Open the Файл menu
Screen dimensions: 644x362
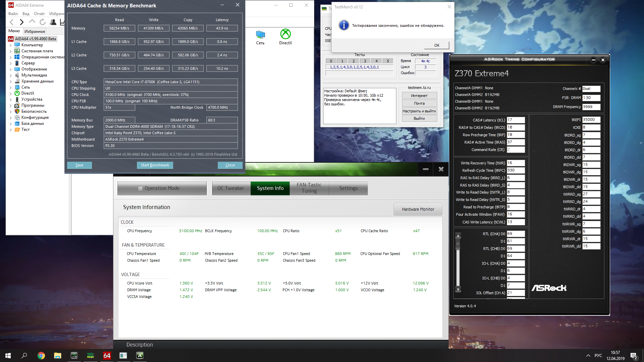click(x=13, y=14)
